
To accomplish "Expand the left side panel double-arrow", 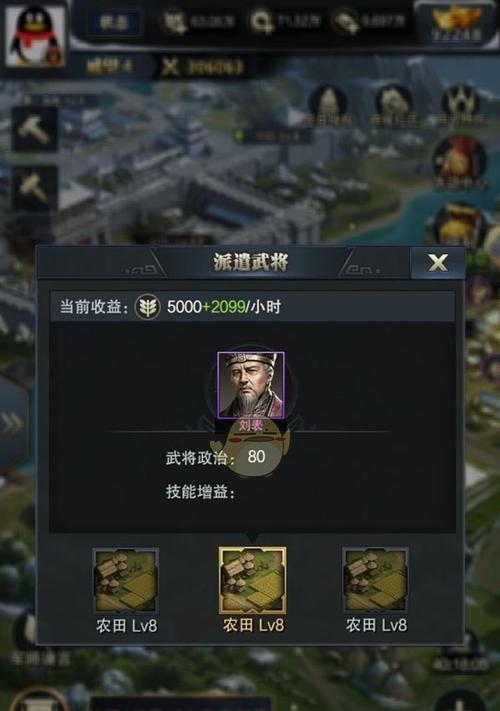I will [12, 423].
